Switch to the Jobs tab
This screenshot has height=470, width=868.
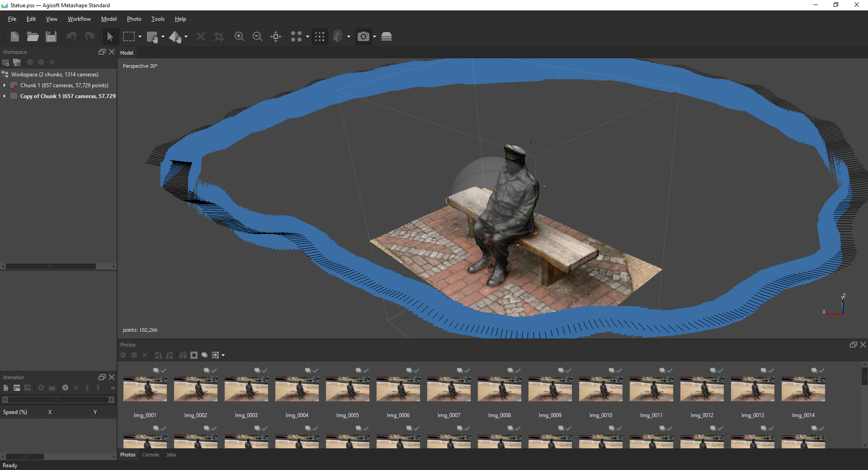(x=171, y=455)
